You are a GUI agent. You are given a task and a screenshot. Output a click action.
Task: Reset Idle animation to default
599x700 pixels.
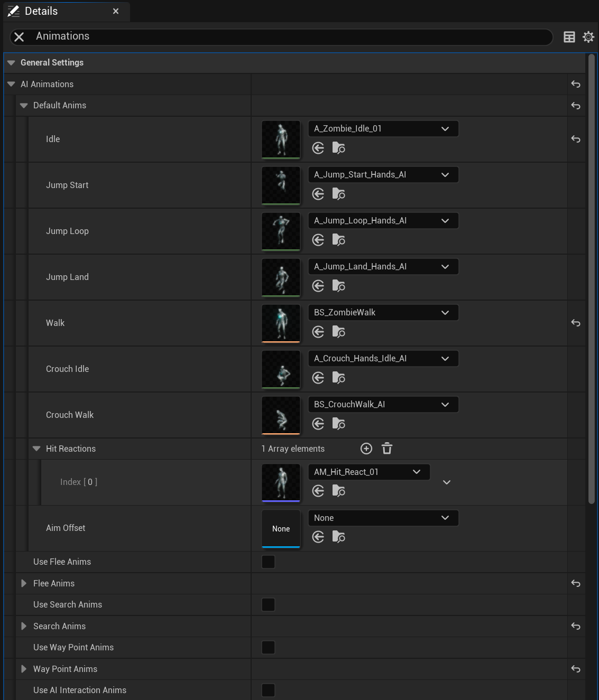pos(576,139)
